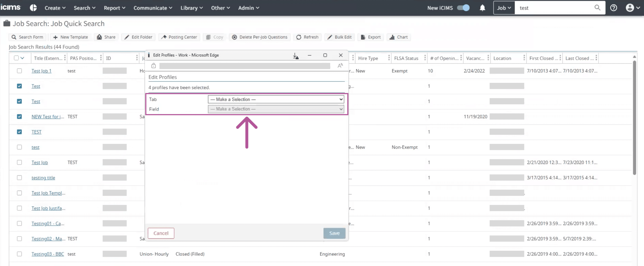Click the Read Aloud icon in popup
Screen dimensions: 644x266
coord(340,66)
